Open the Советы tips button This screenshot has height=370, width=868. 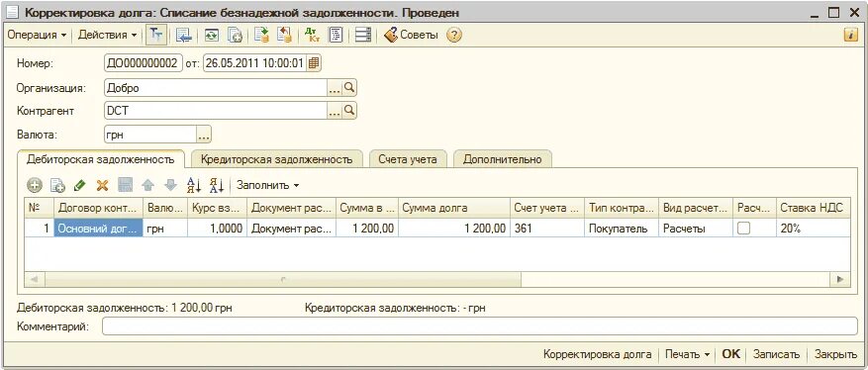pyautogui.click(x=411, y=35)
